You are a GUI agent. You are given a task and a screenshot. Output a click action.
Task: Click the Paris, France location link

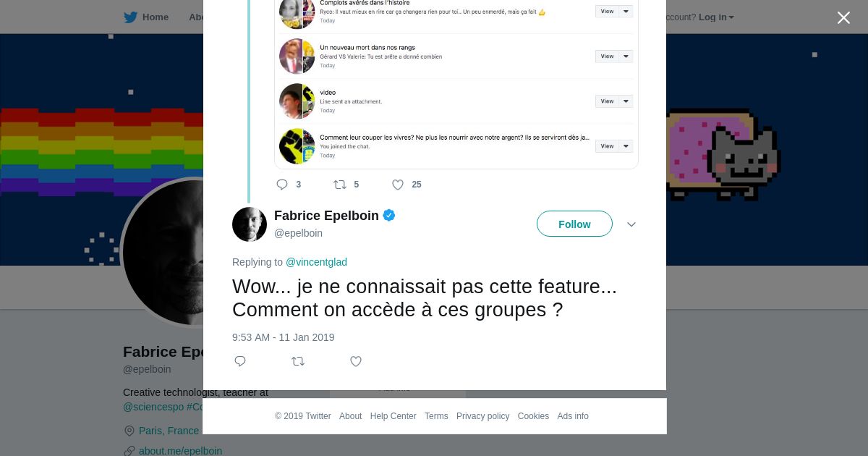point(169,431)
